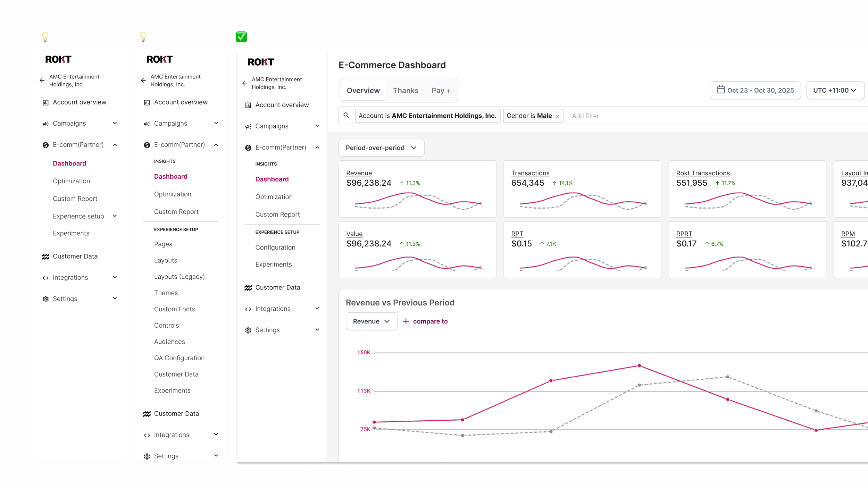Image resolution: width=868 pixels, height=488 pixels.
Task: Expand Experience setup in first sidebar
Action: click(x=115, y=216)
